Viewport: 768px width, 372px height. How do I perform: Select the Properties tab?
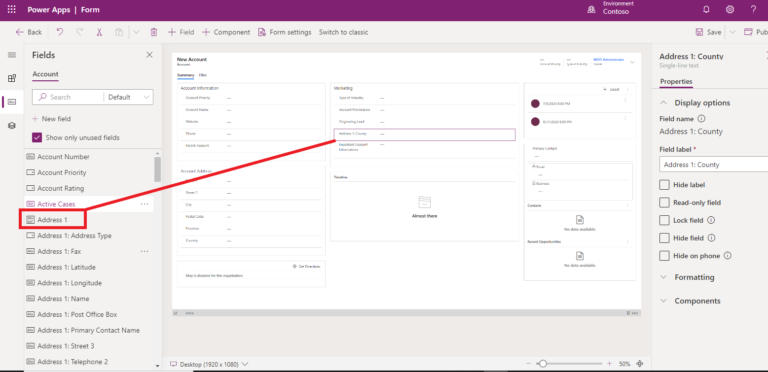pos(676,81)
